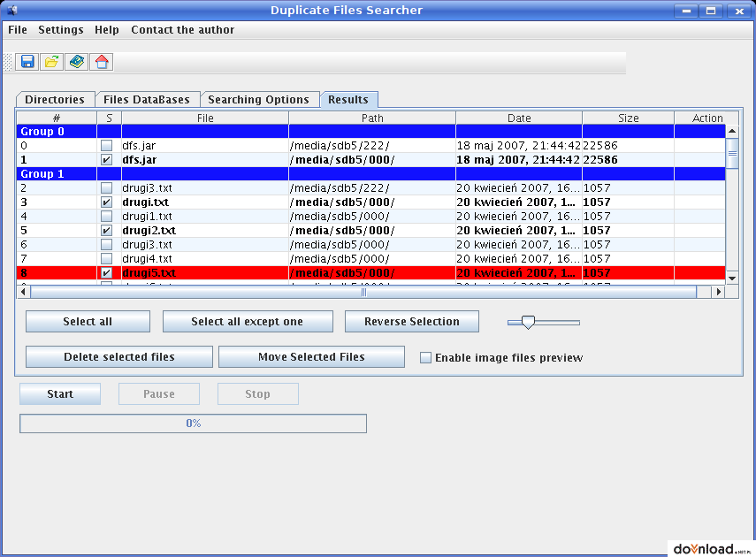Check the box for drugi1.txt row 4
756x557 pixels.
click(107, 216)
